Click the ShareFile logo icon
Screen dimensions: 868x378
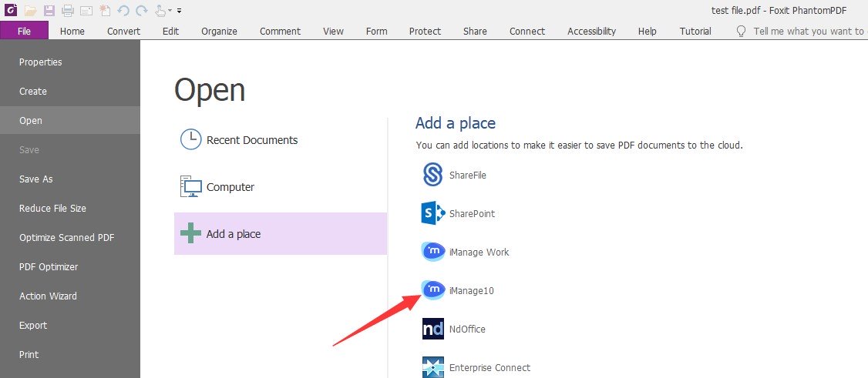pos(432,176)
